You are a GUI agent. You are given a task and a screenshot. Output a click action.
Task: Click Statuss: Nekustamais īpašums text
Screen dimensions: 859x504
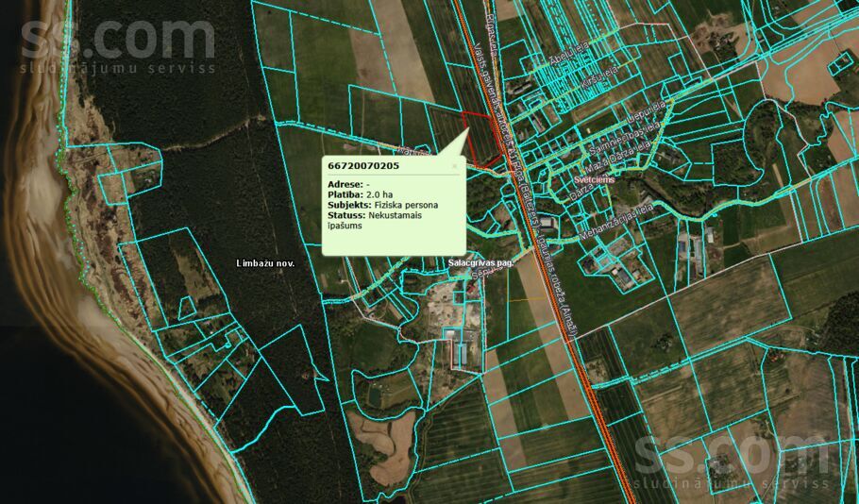373,221
